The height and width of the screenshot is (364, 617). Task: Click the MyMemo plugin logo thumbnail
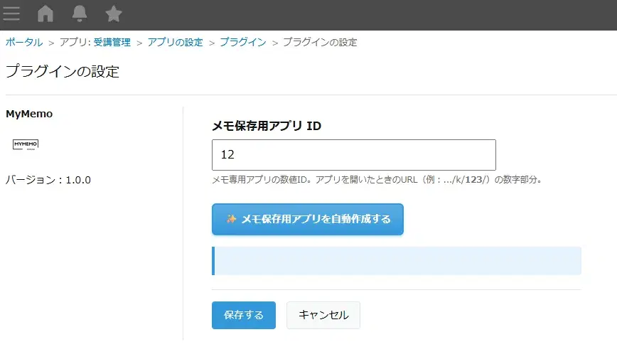(26, 144)
